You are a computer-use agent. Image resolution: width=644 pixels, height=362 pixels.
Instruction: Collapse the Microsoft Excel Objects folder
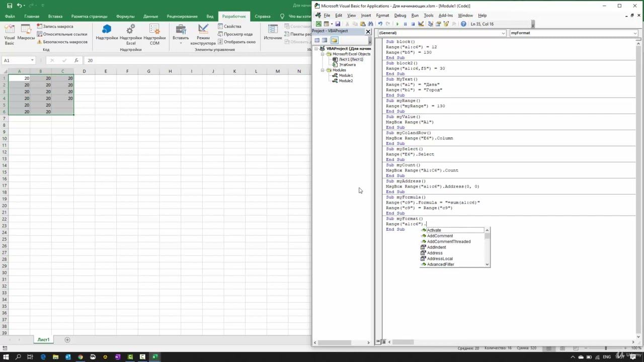tap(323, 54)
